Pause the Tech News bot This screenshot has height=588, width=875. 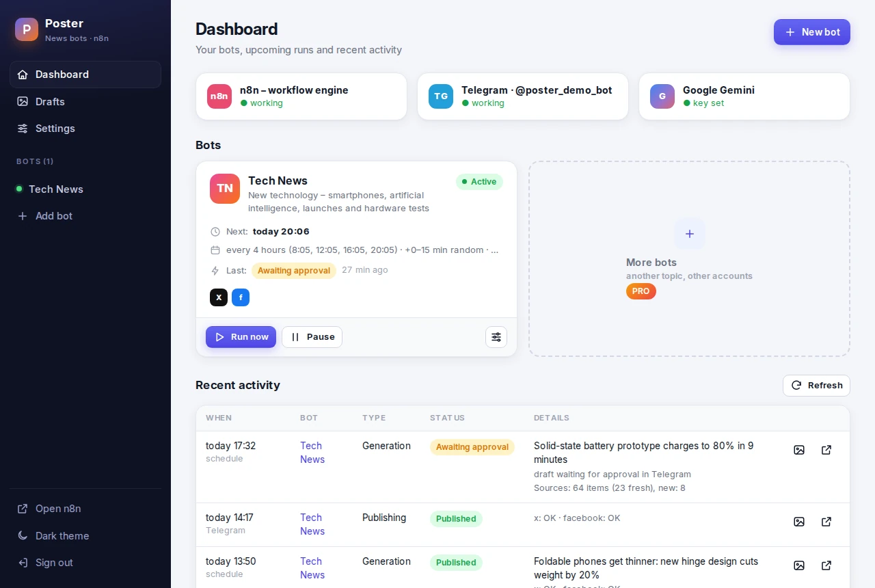click(x=312, y=337)
